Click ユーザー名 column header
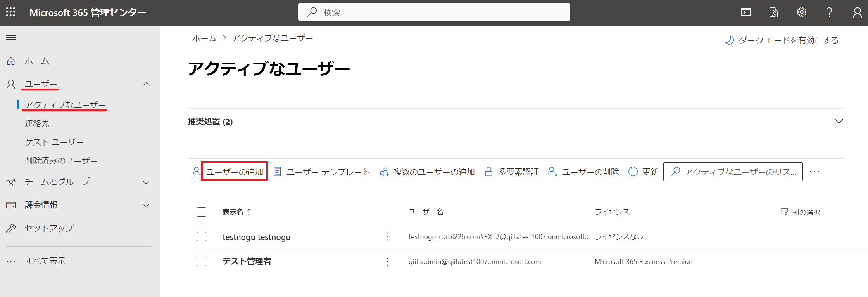 426,212
